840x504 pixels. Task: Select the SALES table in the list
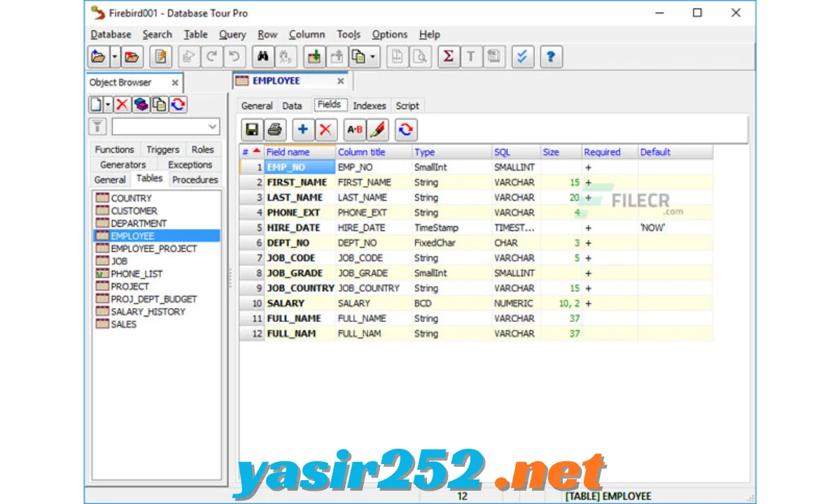(x=123, y=324)
